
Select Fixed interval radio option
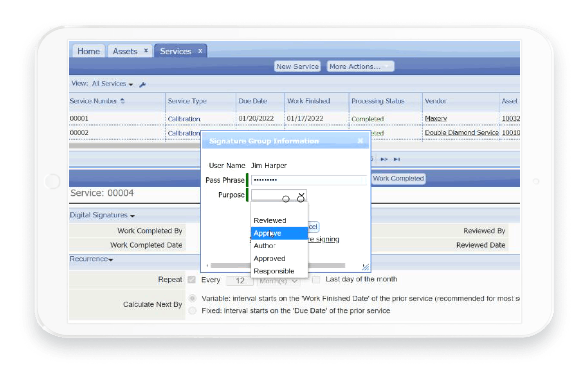click(193, 311)
